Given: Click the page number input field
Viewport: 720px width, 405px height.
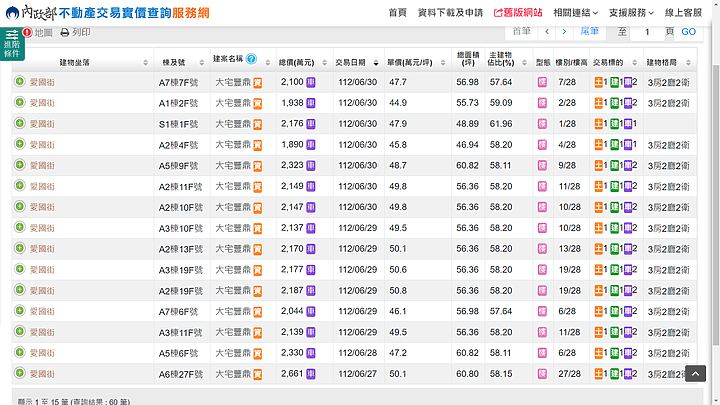Looking at the screenshot, I should pos(647,32).
